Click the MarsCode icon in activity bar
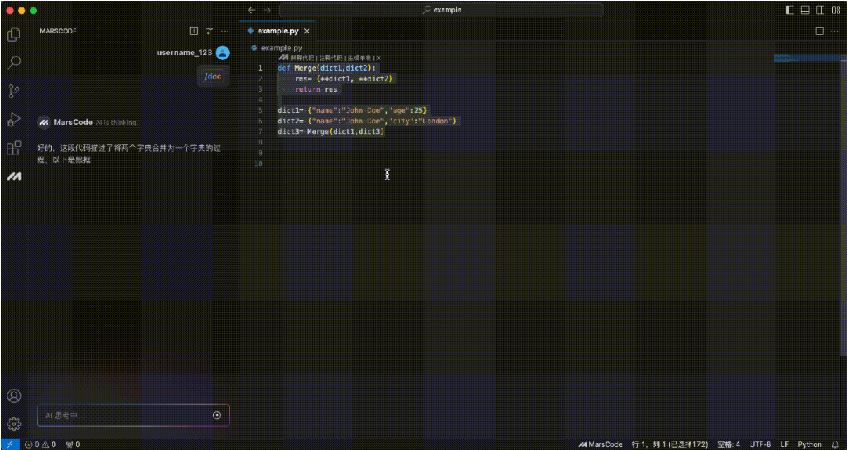The image size is (847, 450). point(14,177)
